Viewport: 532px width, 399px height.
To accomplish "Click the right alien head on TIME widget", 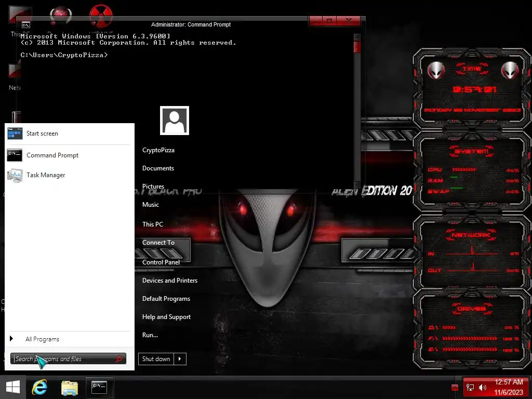I will click(x=510, y=71).
